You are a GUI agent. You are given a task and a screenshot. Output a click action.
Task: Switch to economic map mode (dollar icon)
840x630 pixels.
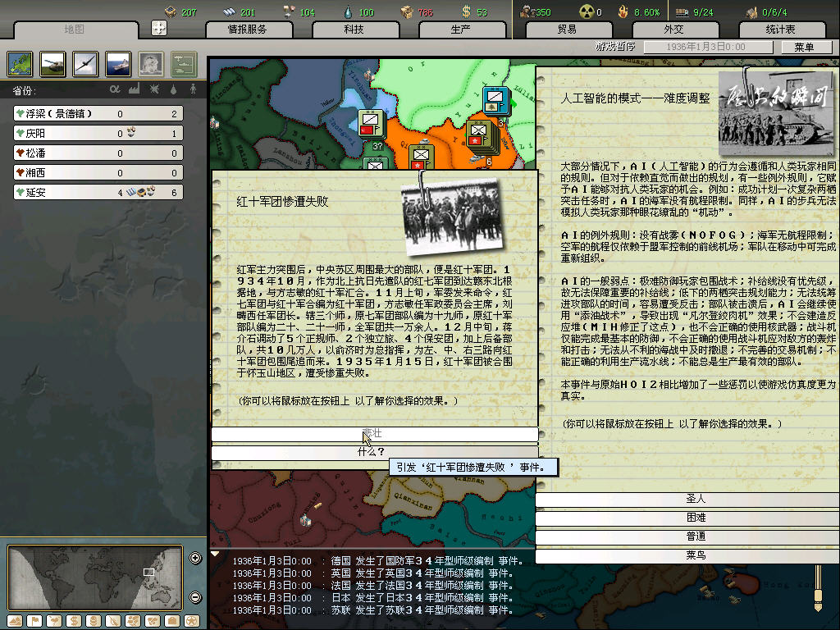tap(74, 621)
